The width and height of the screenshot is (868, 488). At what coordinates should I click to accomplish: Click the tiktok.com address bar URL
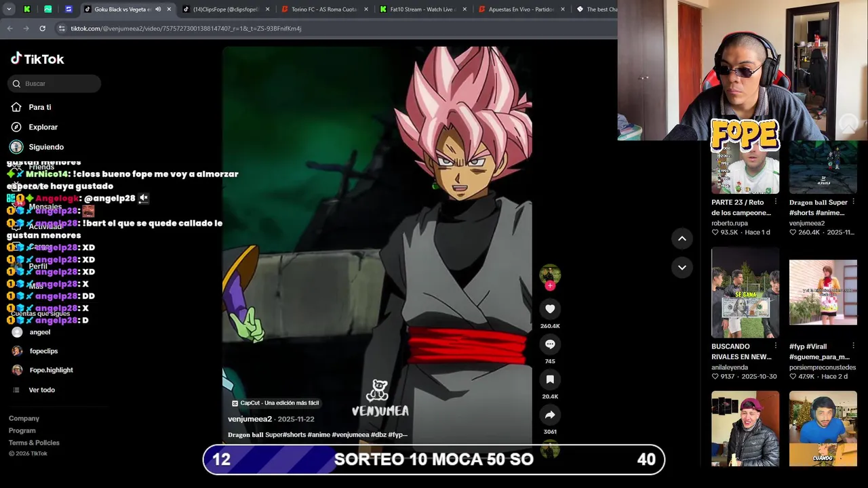click(186, 28)
